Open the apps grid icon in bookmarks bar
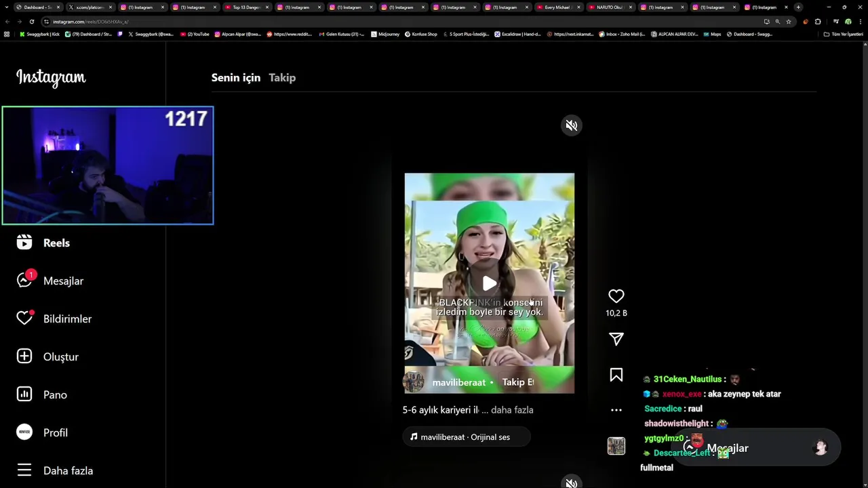This screenshot has height=488, width=868. click(7, 34)
